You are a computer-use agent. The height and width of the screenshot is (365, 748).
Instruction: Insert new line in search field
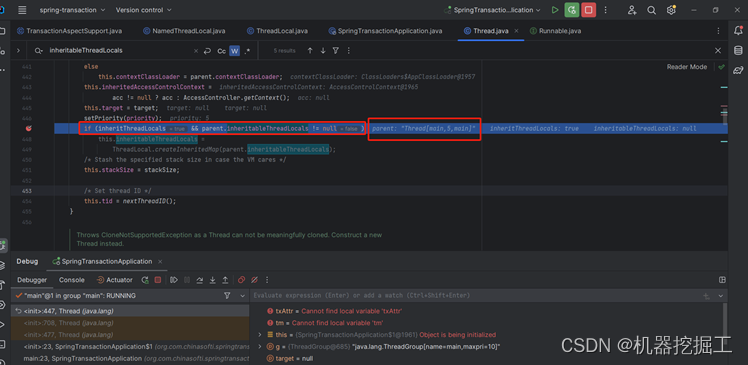coord(207,51)
